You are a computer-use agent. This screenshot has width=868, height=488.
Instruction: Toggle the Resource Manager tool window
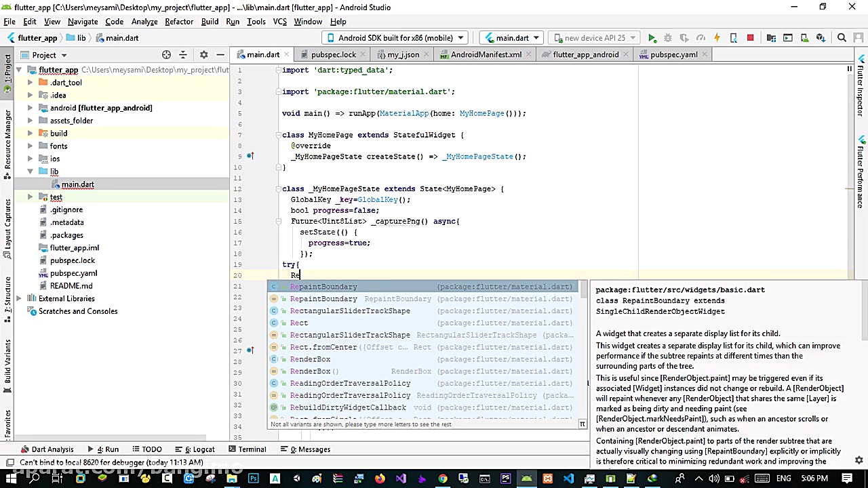pos(7,139)
